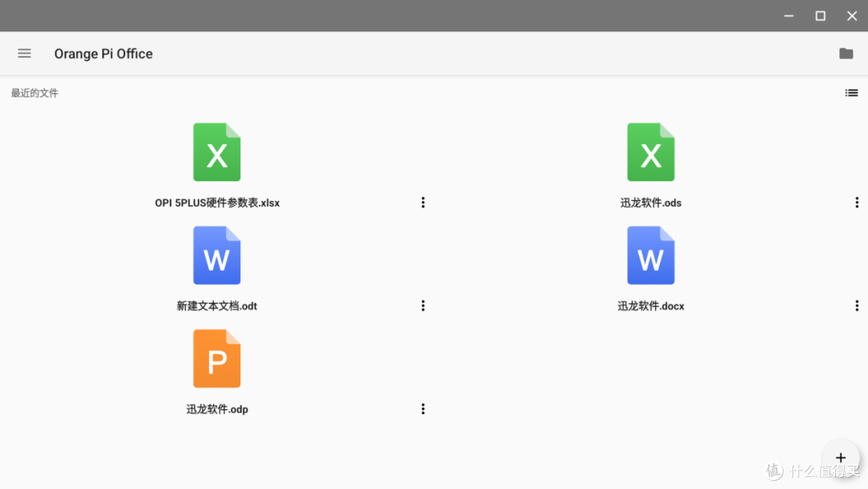Show more options for 新建文本文档.odt
Screen dimensions: 868x489
[423, 306]
